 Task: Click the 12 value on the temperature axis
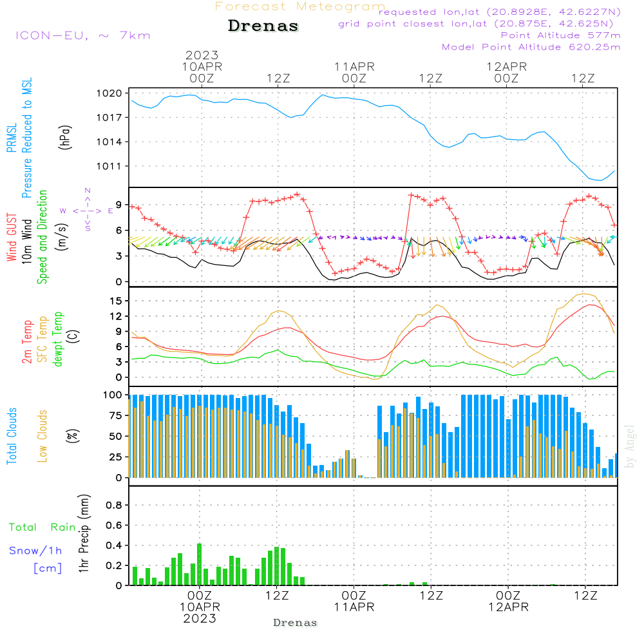click(x=116, y=316)
